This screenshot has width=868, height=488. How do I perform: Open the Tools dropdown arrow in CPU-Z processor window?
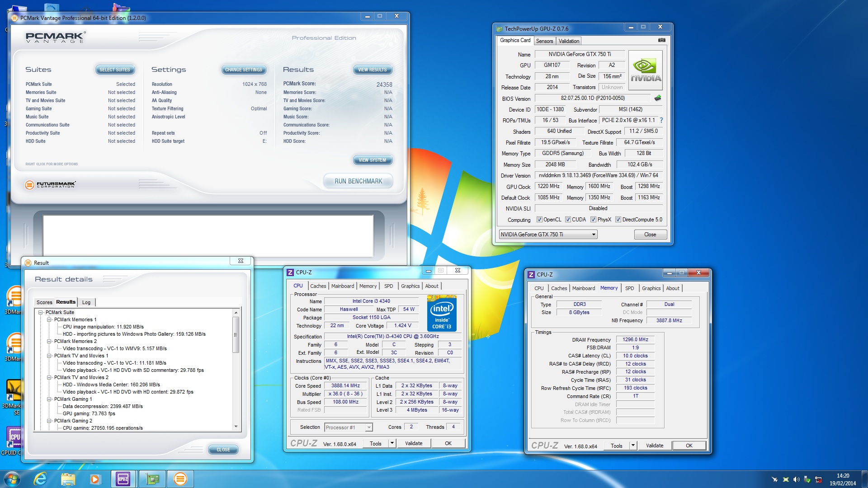tap(392, 443)
